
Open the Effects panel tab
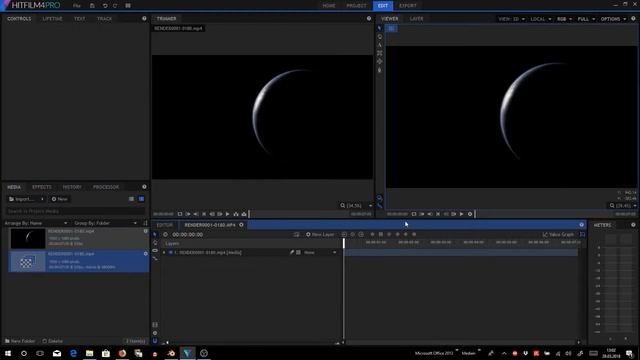pos(42,187)
